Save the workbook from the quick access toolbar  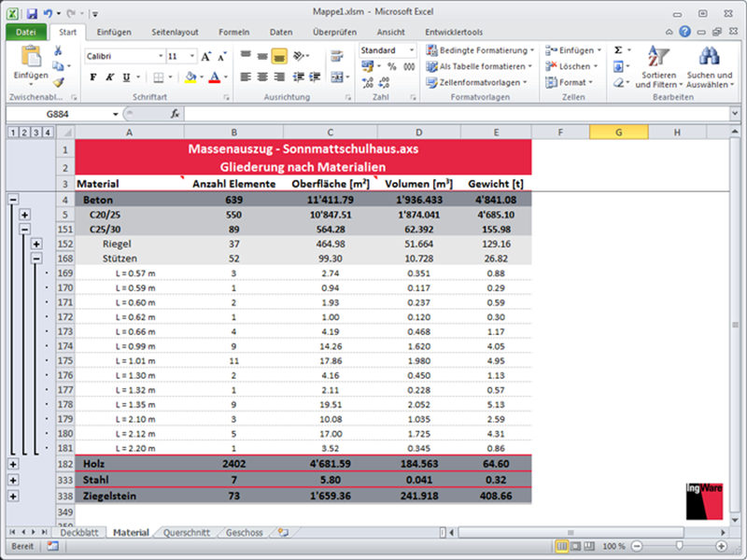click(31, 15)
